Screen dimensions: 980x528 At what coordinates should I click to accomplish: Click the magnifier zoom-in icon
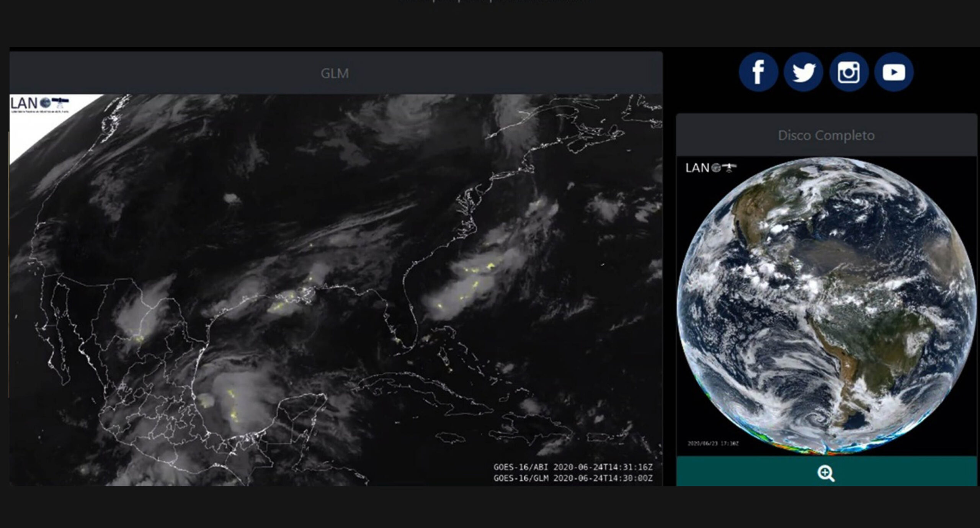coord(826,474)
